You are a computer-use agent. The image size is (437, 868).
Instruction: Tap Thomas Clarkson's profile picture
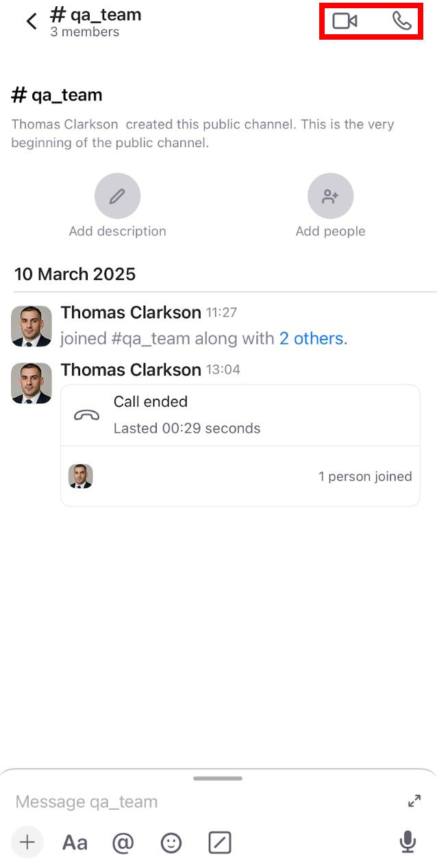coord(31,326)
